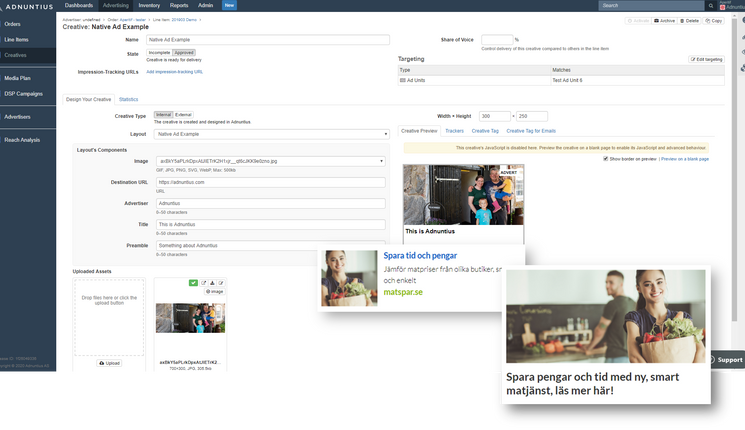Viewport: 745px width, 430px height.
Task: Click the red Adnuntius account icon
Action: click(723, 7)
